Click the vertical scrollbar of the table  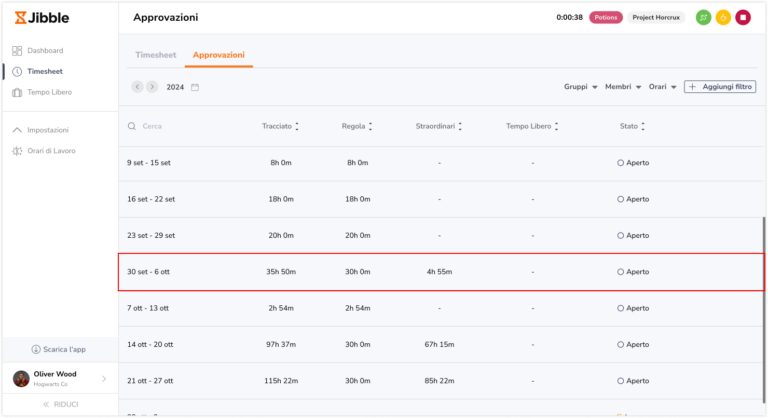click(764, 310)
